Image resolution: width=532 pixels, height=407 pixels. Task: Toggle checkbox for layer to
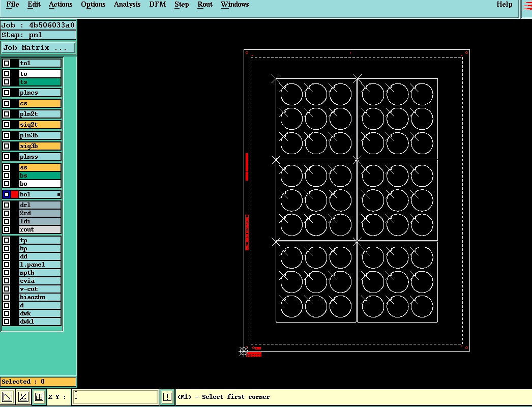(7, 74)
